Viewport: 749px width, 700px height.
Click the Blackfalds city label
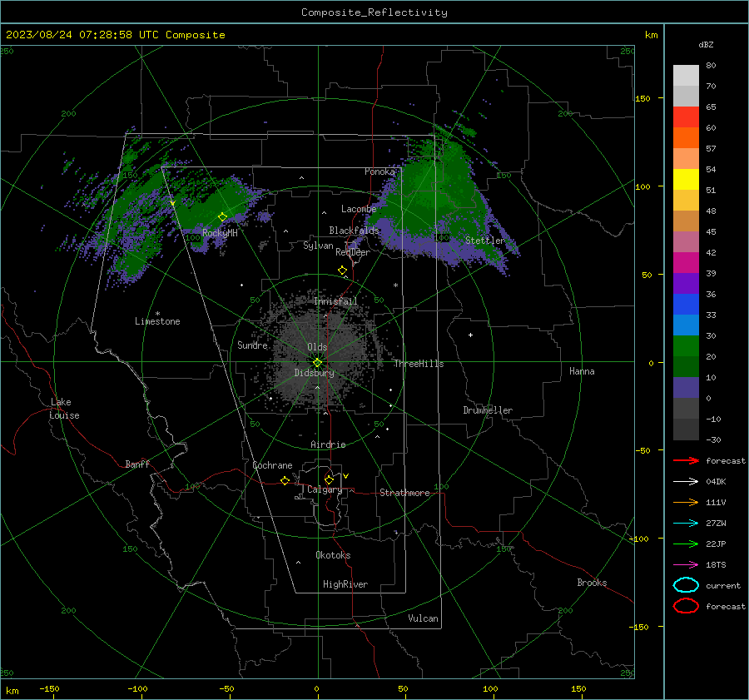[x=354, y=231]
